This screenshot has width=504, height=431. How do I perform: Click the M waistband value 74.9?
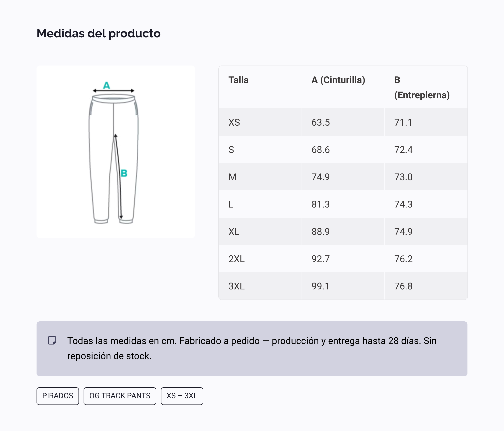321,177
